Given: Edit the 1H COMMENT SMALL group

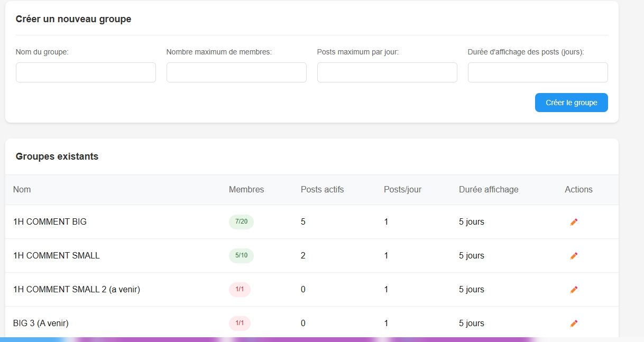Looking at the screenshot, I should [x=574, y=256].
